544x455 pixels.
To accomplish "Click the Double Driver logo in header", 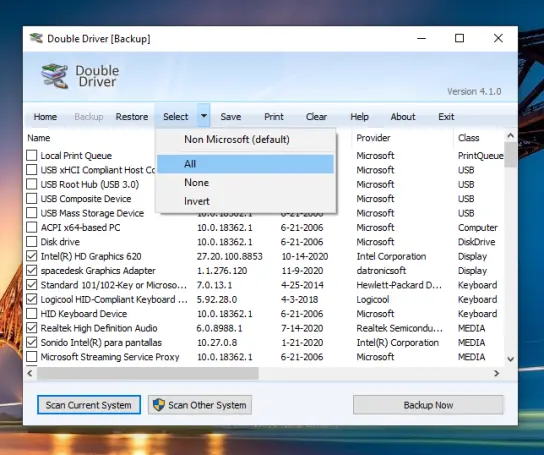I will pyautogui.click(x=54, y=76).
